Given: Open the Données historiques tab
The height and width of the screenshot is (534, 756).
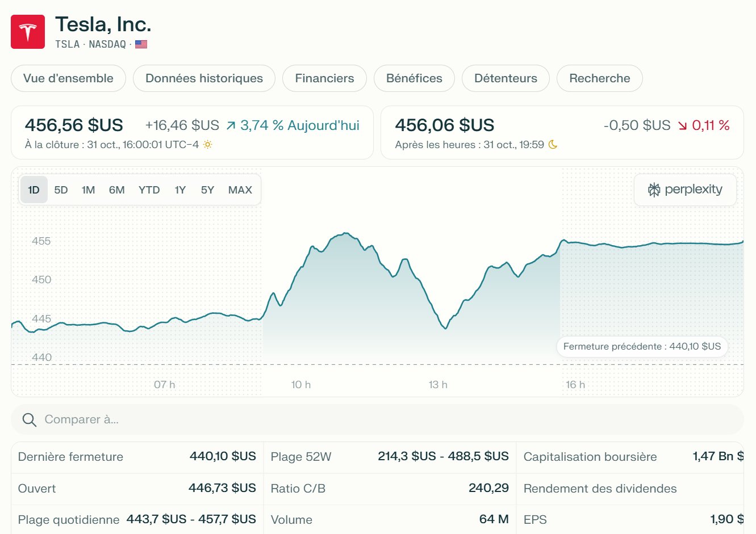Looking at the screenshot, I should tap(204, 78).
